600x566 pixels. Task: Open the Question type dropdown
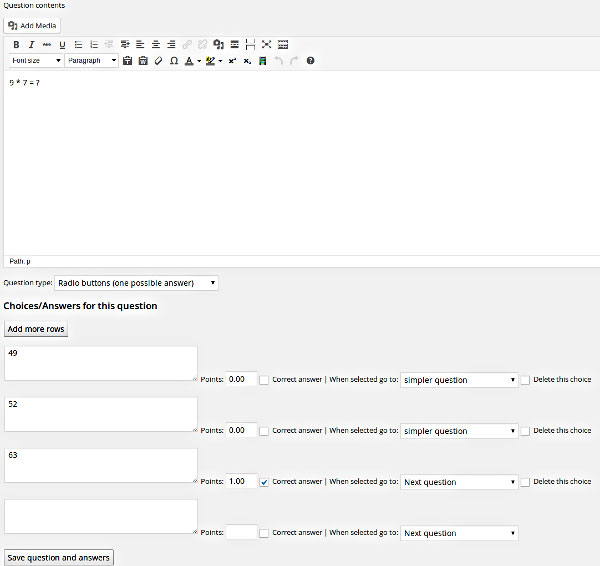(x=136, y=283)
